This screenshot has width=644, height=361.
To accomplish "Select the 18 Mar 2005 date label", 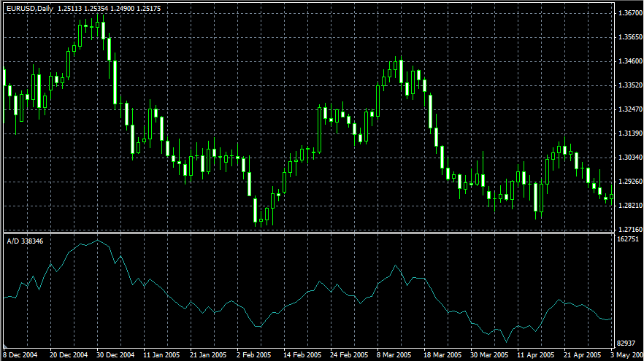I will tap(442, 355).
